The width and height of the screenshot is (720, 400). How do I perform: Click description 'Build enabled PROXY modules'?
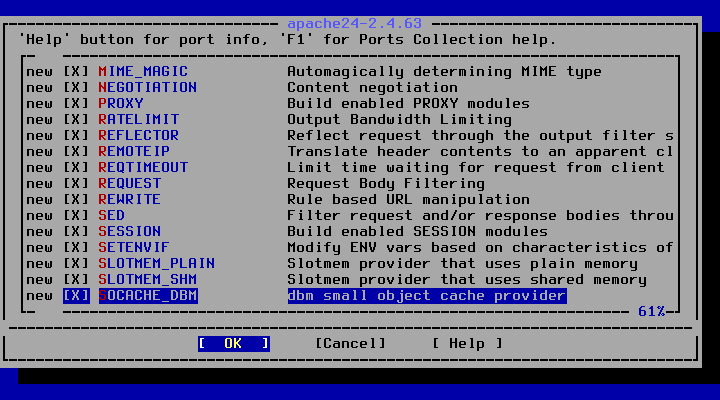tap(409, 104)
